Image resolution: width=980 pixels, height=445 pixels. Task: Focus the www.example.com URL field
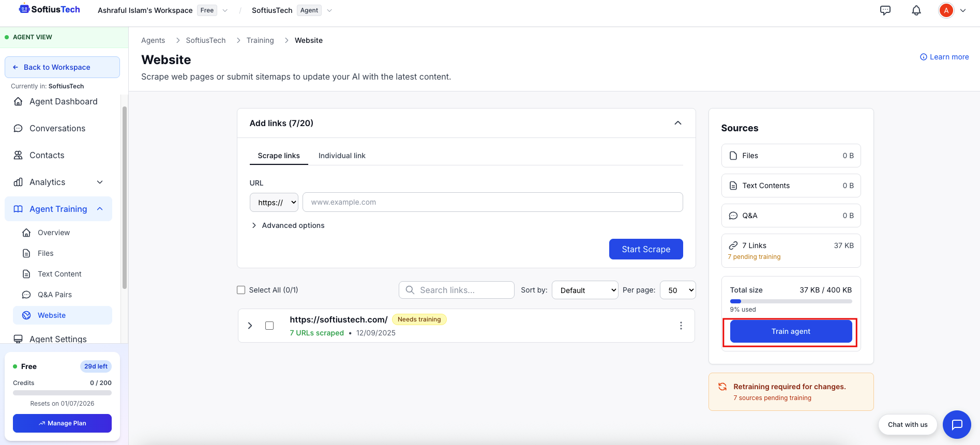click(x=492, y=202)
